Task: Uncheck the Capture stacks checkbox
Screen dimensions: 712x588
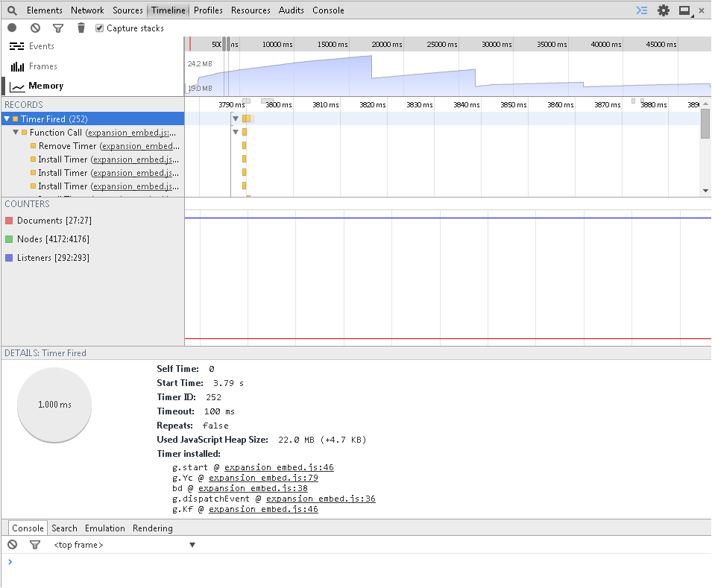Action: [100, 28]
